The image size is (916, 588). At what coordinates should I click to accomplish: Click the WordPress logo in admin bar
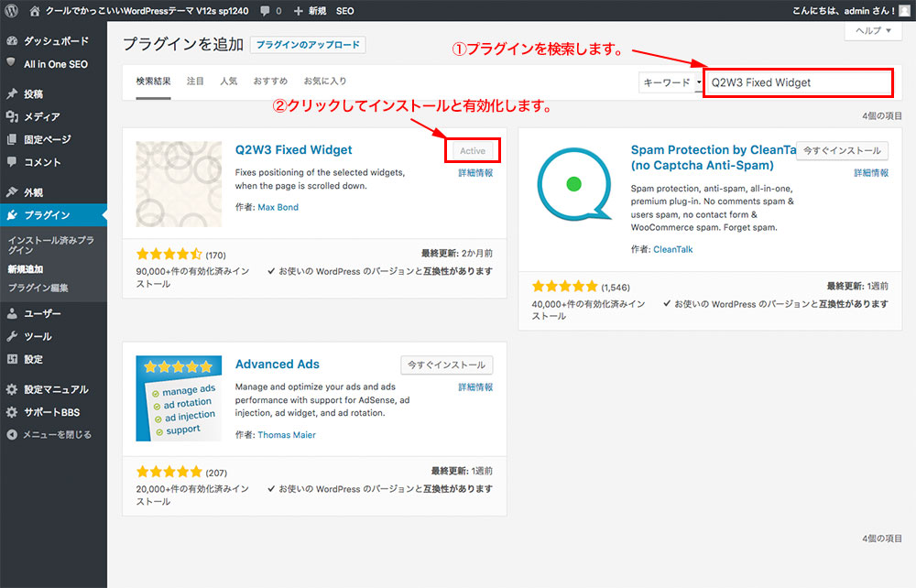click(11, 10)
